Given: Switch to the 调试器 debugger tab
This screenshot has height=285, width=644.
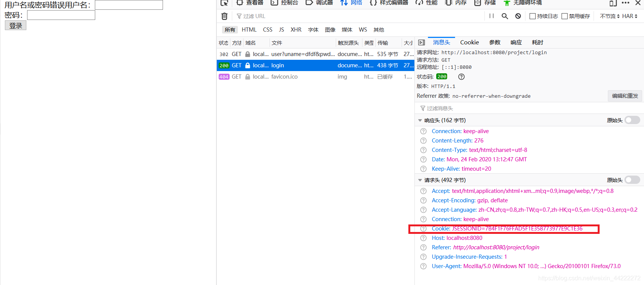Looking at the screenshot, I should coord(319,3).
